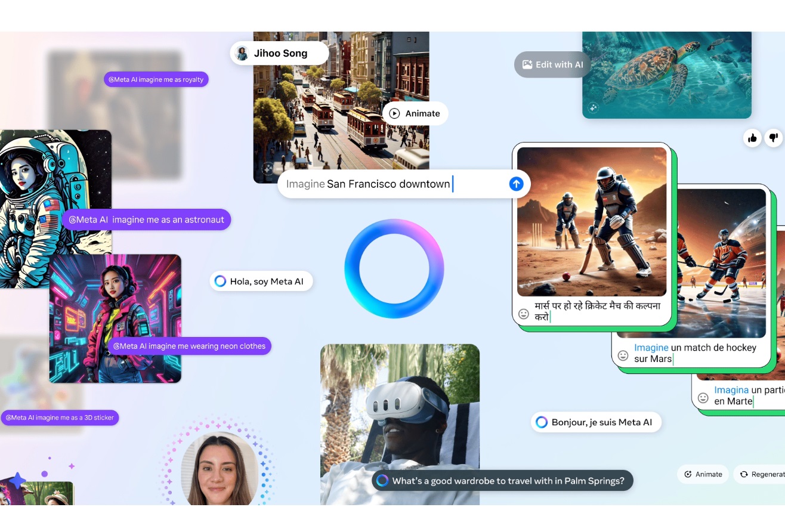This screenshot has height=532, width=785.
Task: Click sparkle icon on turtle image corner
Action: [593, 108]
